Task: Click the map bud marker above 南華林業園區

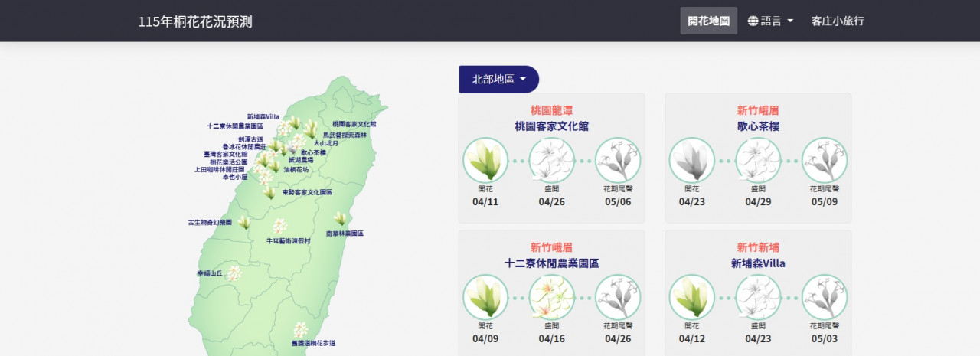Action: coord(340,219)
